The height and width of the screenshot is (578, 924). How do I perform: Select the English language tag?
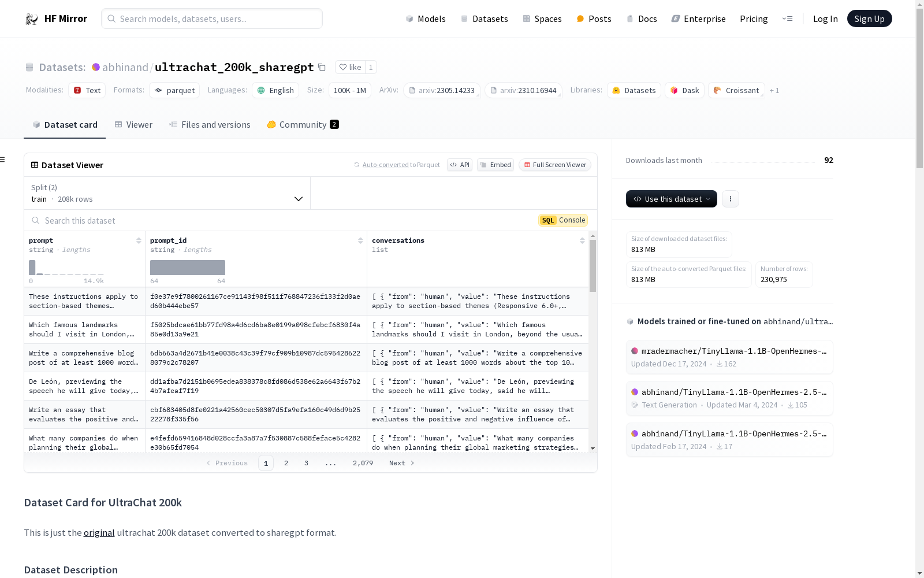[275, 90]
